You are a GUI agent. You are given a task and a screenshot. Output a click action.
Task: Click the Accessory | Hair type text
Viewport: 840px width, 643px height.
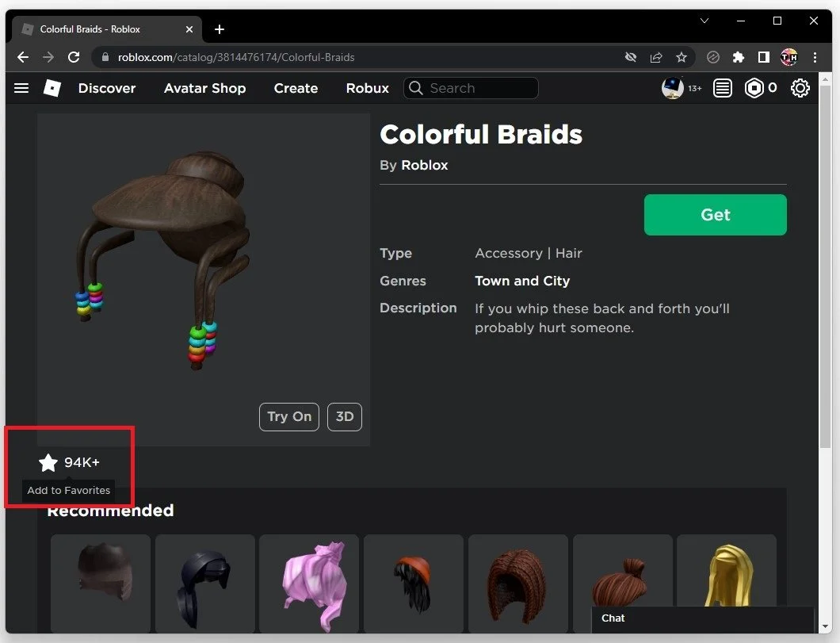point(529,253)
